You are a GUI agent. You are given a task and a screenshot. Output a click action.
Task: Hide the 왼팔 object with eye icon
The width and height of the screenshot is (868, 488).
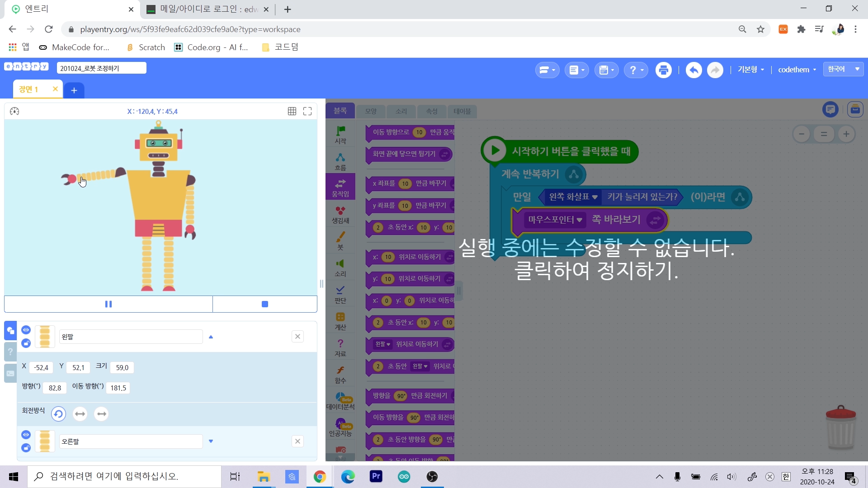(26, 330)
